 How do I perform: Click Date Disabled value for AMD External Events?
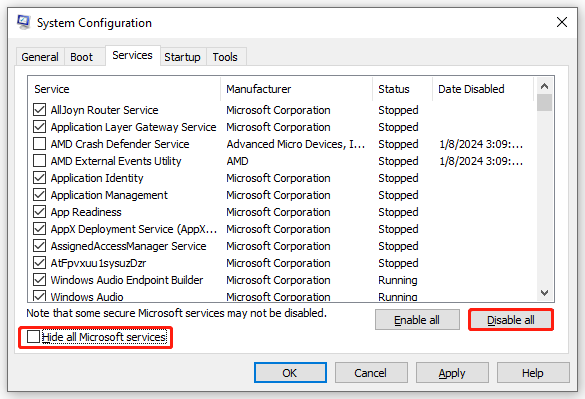pyautogui.click(x=481, y=161)
